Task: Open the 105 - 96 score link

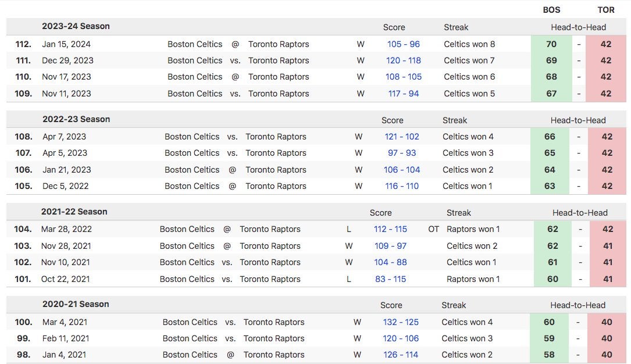Action: [x=403, y=44]
